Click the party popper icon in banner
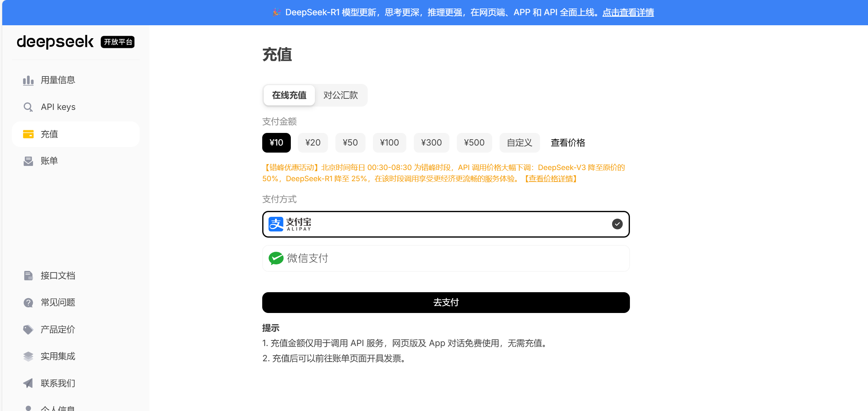This screenshot has width=868, height=411. 276,12
